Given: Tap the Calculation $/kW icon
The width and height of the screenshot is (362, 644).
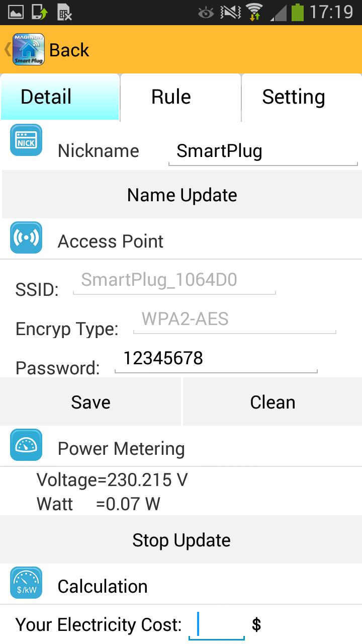Looking at the screenshot, I should tap(26, 583).
